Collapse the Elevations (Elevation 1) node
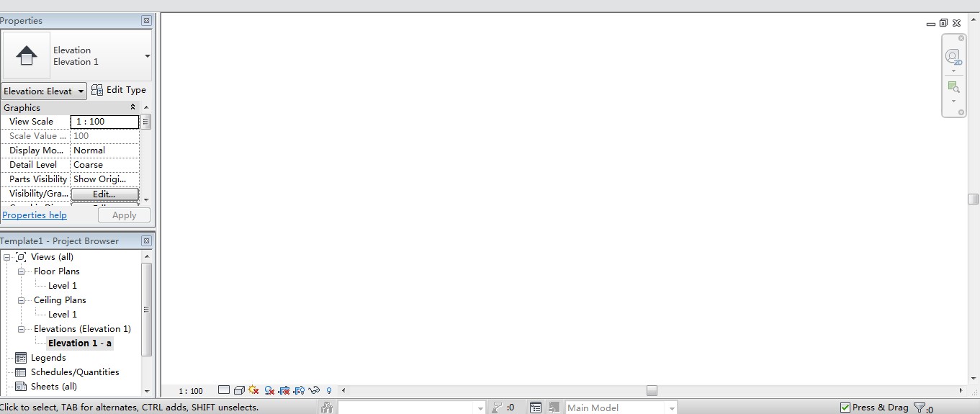 [x=21, y=329]
